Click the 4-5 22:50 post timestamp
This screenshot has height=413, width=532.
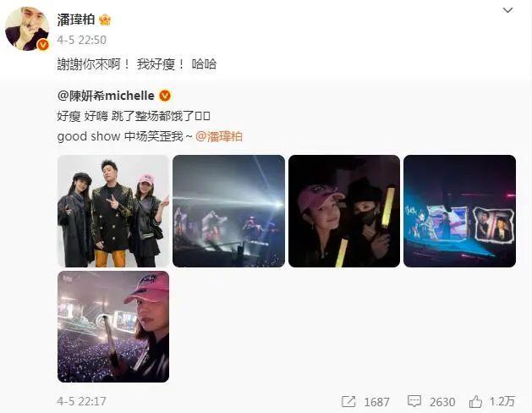[82, 40]
